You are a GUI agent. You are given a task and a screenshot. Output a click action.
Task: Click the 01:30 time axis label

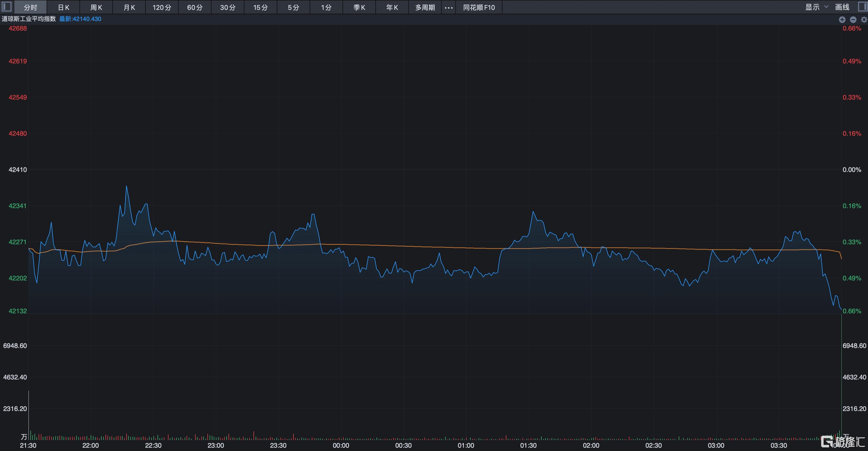tap(528, 446)
